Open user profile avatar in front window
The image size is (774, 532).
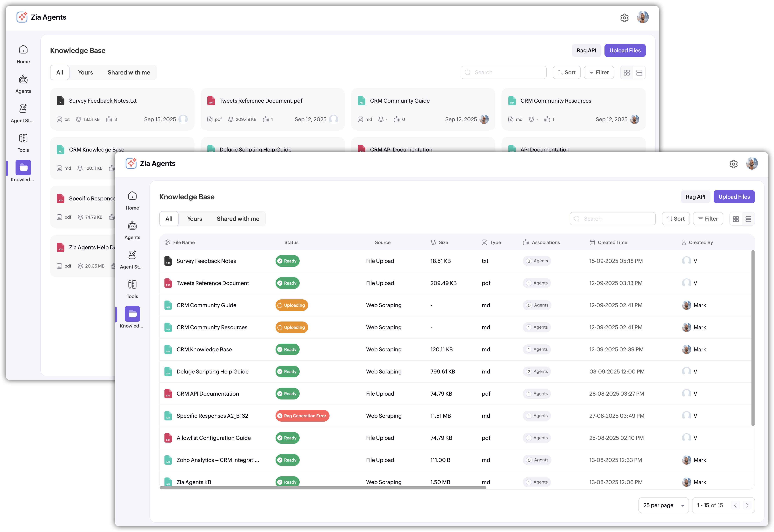752,164
